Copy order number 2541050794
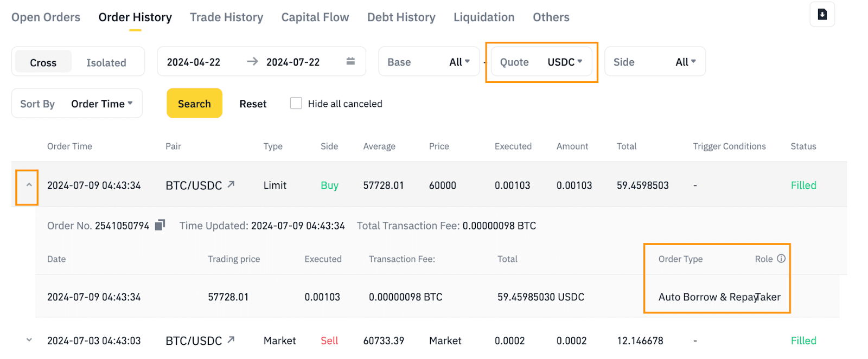The height and width of the screenshot is (359, 868). pyautogui.click(x=160, y=225)
